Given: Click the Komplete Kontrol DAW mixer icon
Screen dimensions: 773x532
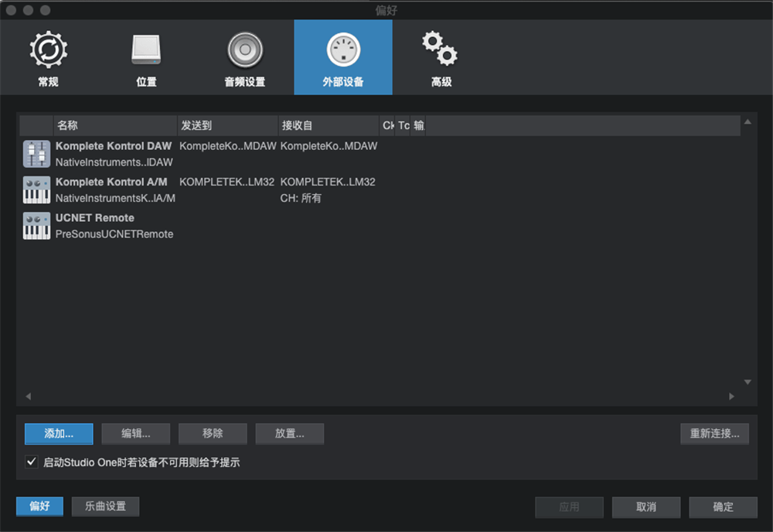Looking at the screenshot, I should point(36,154).
